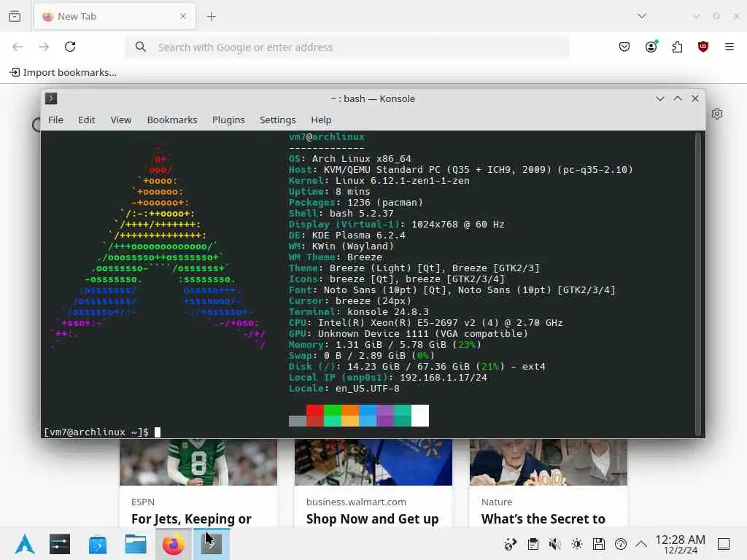Open the update notifier gauge tray icon
The width and height of the screenshot is (747, 560).
point(621,544)
